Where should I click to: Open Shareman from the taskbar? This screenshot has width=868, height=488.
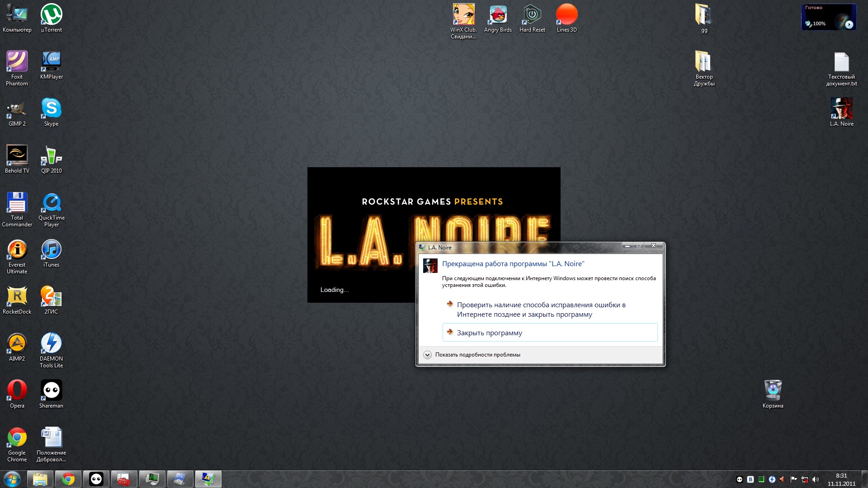(96, 479)
